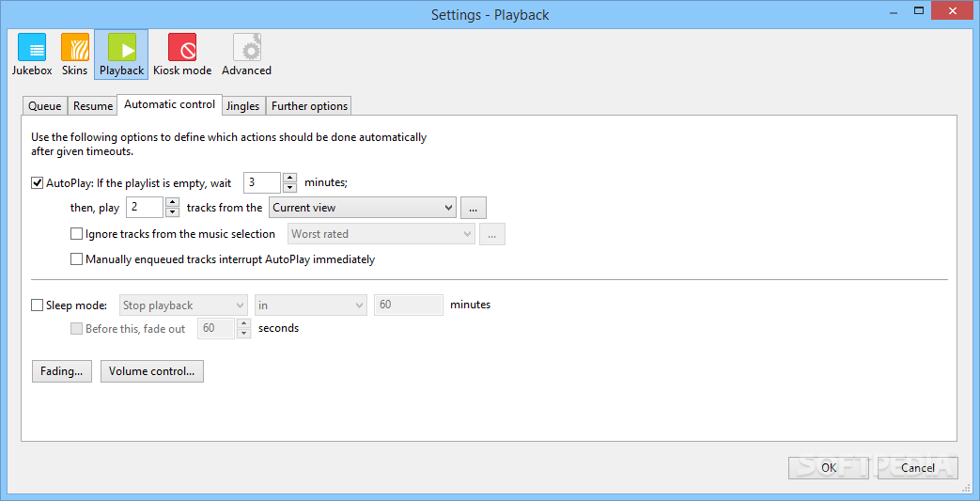The image size is (980, 501).
Task: Decrease the fade out seconds value
Action: pyautogui.click(x=243, y=334)
